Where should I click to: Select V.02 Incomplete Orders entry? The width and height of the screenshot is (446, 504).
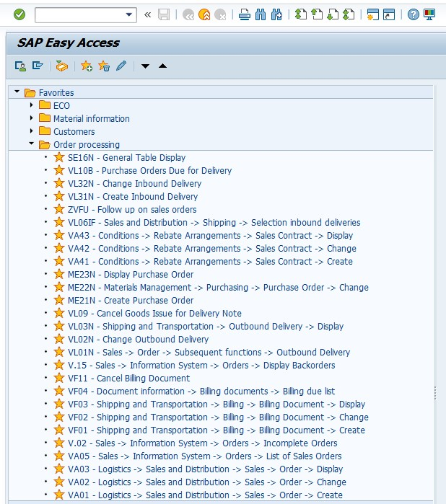tap(202, 443)
